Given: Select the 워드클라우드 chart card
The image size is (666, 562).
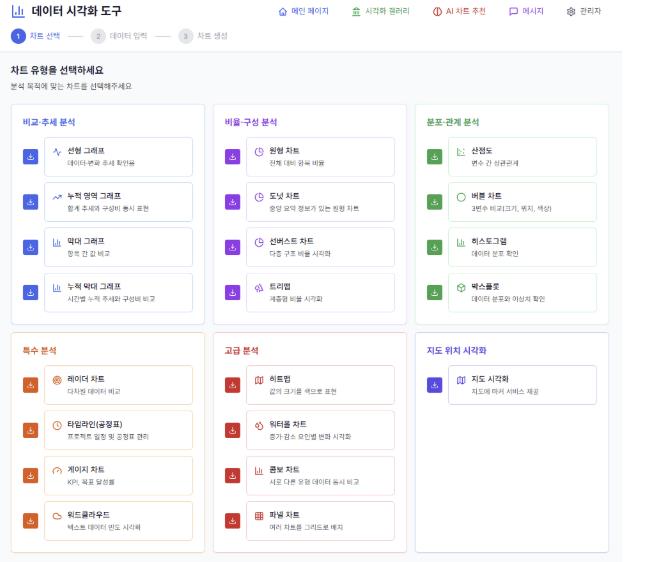Looking at the screenshot, I should (119, 520).
